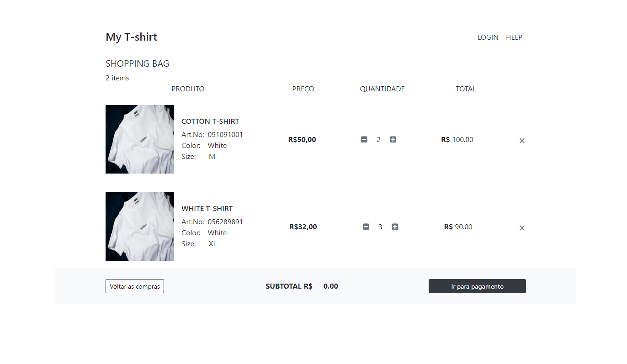
Task: Select the WHITE T-SHIRT product title
Action: pyautogui.click(x=207, y=209)
